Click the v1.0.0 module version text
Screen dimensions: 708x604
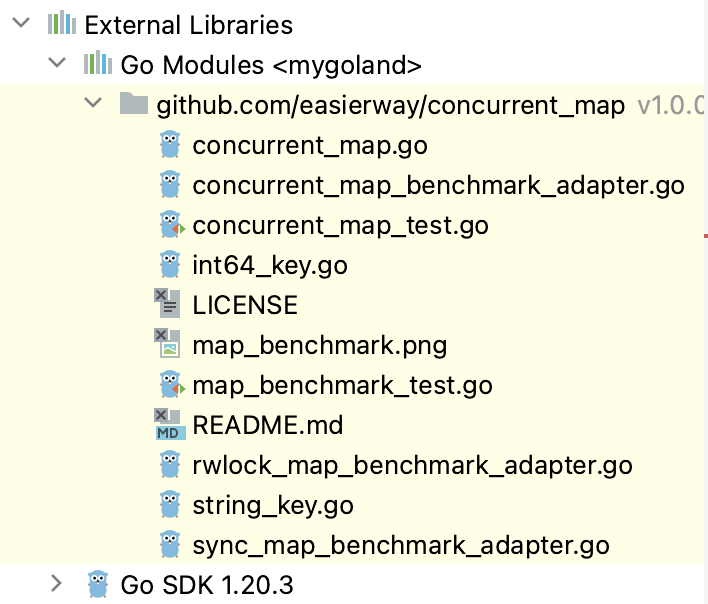pyautogui.click(x=671, y=106)
